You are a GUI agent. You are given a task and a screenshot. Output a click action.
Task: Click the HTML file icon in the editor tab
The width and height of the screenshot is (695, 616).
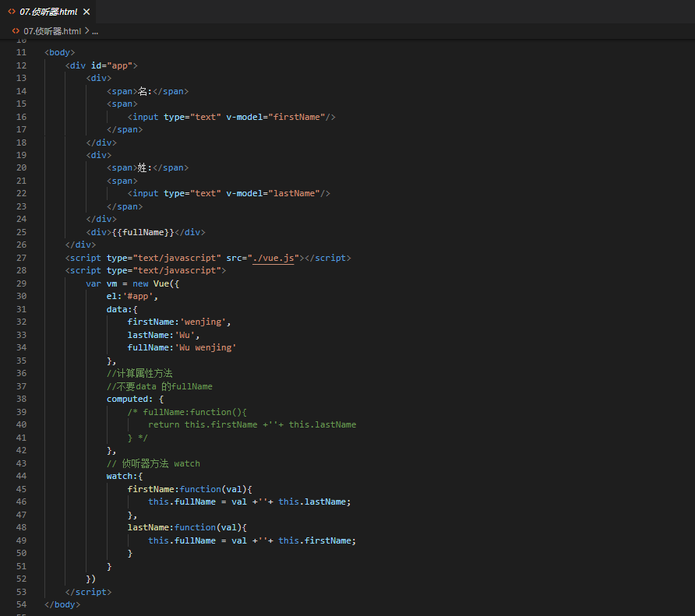point(12,12)
